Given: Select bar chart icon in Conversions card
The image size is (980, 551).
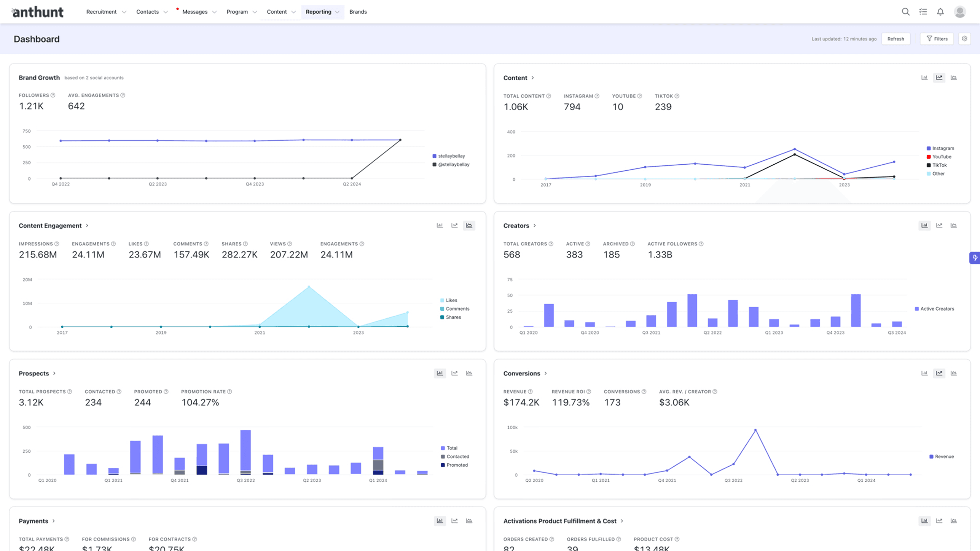Looking at the screenshot, I should [924, 373].
